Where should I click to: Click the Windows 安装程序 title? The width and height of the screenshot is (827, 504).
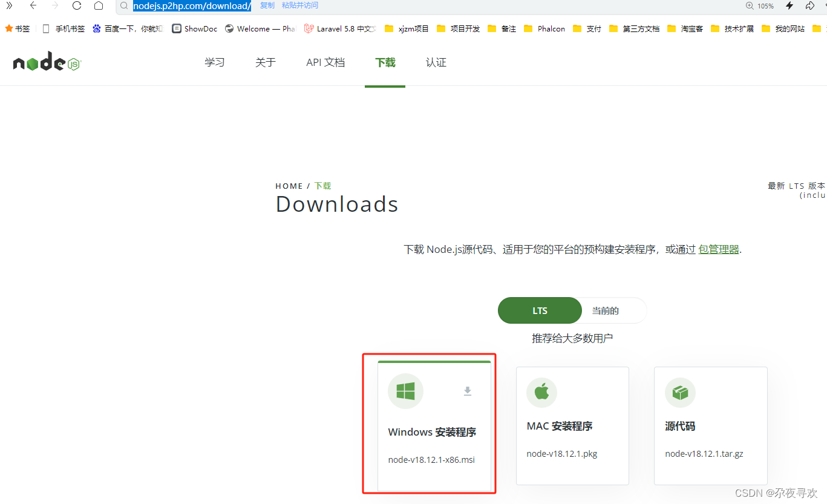click(x=432, y=432)
